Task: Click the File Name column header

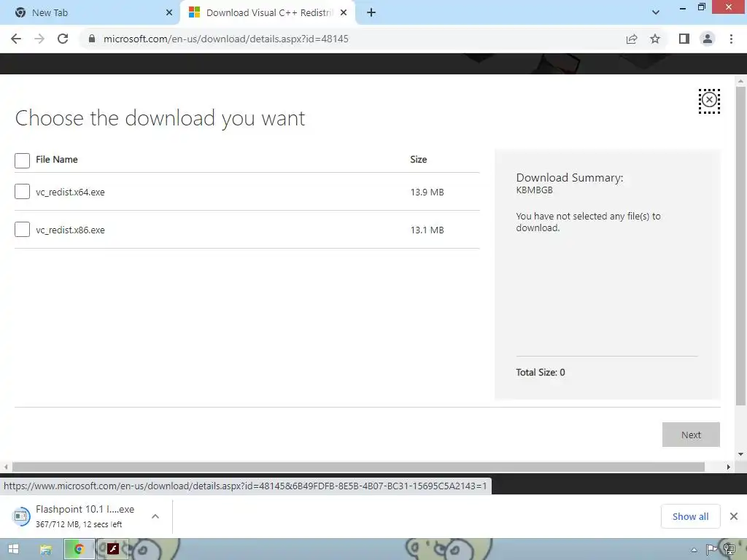Action: click(57, 160)
